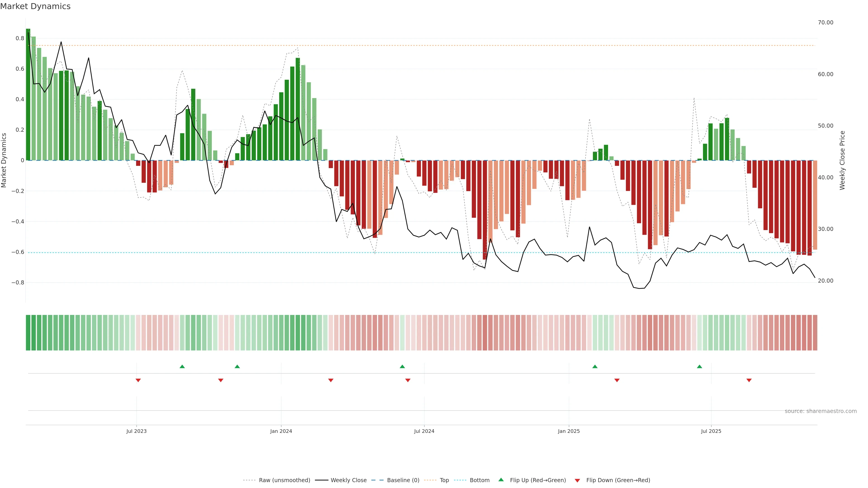Click the green triangle icon in the legend
The image size is (868, 488).
(x=501, y=480)
